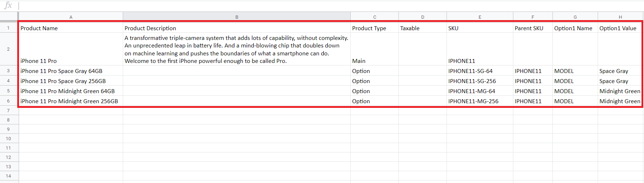
Task: Select column G header
Action: click(575, 17)
